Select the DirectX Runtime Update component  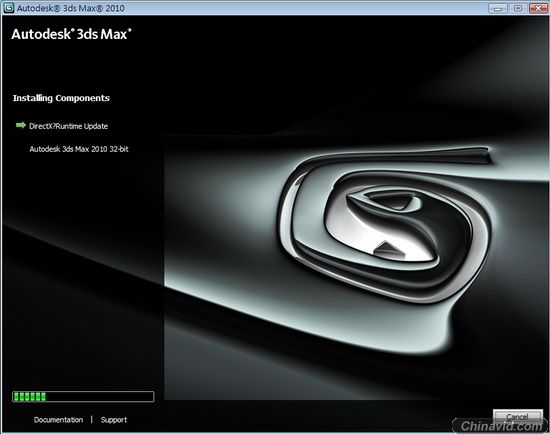click(68, 126)
